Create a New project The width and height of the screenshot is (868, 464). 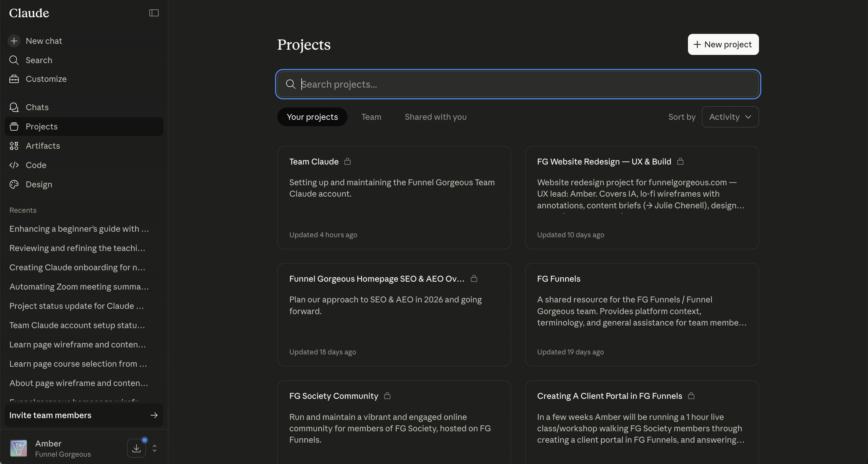point(723,44)
